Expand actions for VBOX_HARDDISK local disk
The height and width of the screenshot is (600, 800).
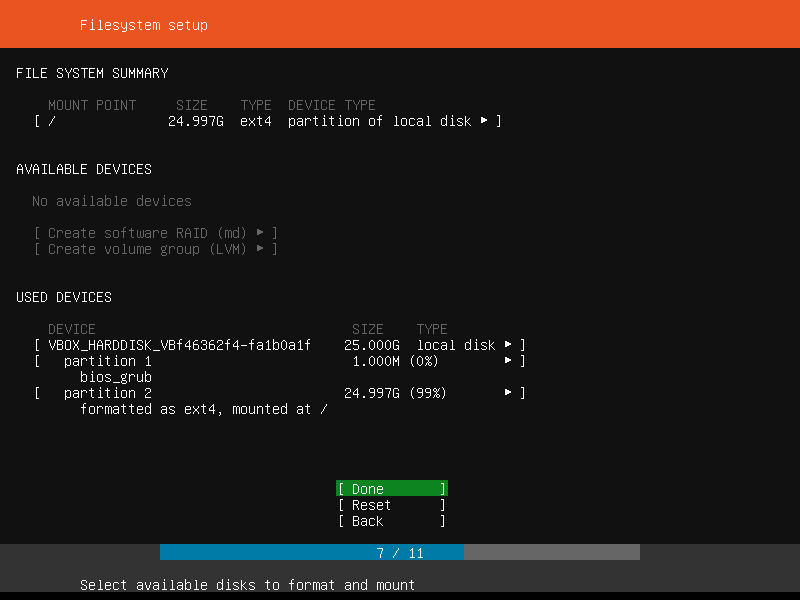(x=510, y=344)
